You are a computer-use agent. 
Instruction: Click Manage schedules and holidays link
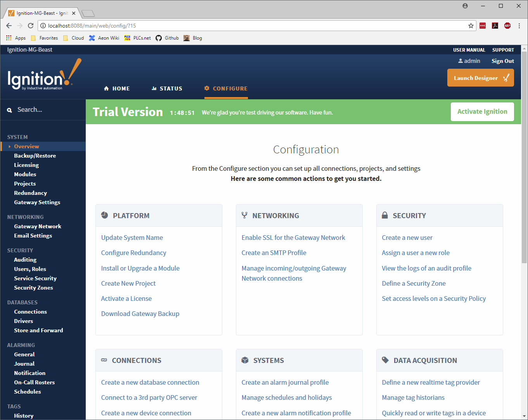287,397
